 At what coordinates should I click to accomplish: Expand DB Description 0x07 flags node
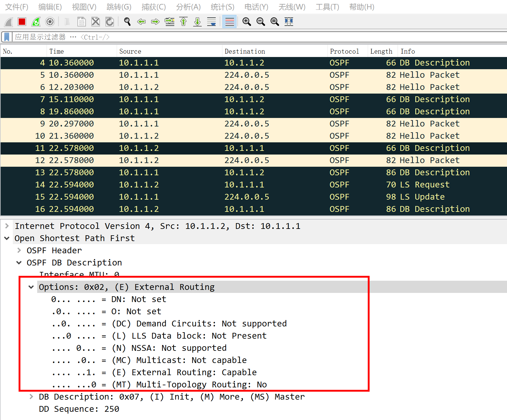31,397
